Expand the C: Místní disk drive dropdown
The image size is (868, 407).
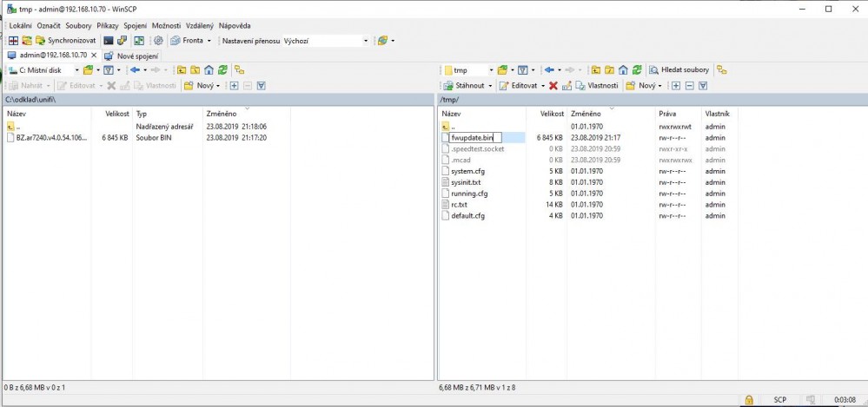click(x=76, y=70)
